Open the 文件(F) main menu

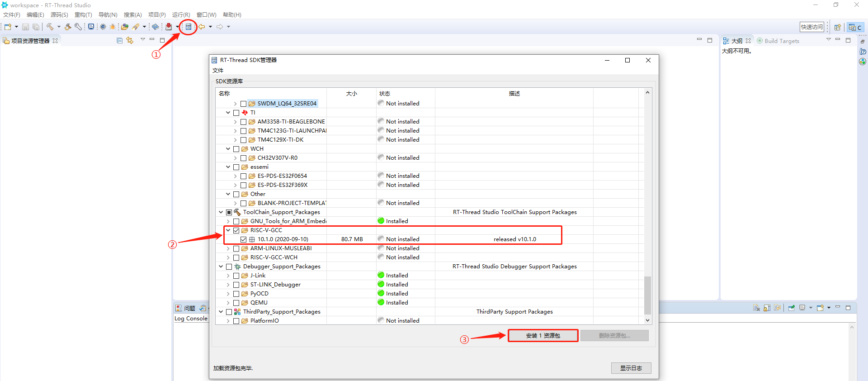(12, 15)
